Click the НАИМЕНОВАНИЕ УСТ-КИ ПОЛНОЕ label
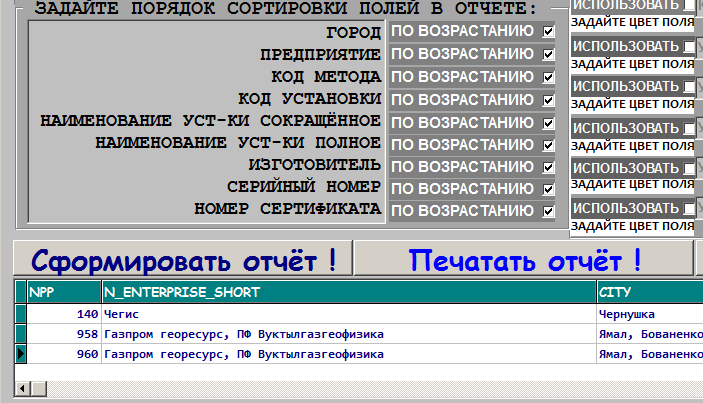The image size is (703, 403). tap(238, 143)
